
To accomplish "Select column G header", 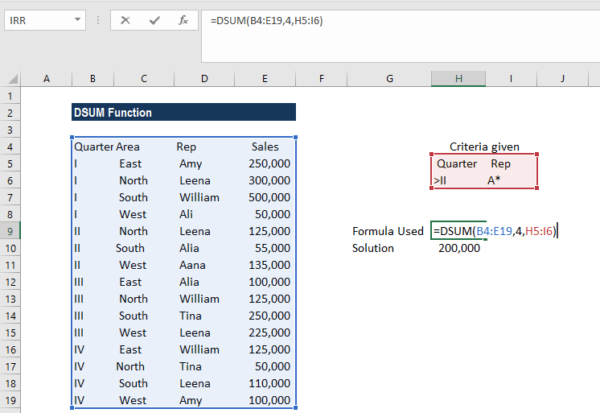I will click(390, 79).
